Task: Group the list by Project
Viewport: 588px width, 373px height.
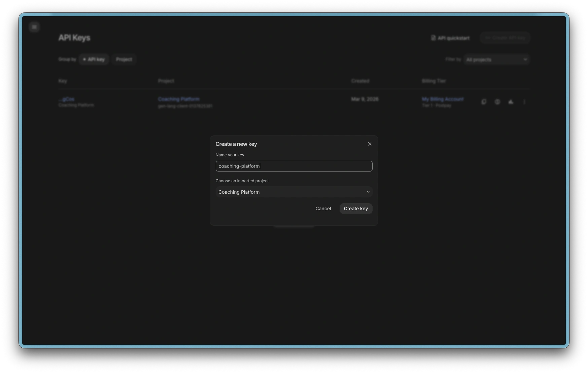Action: [124, 59]
